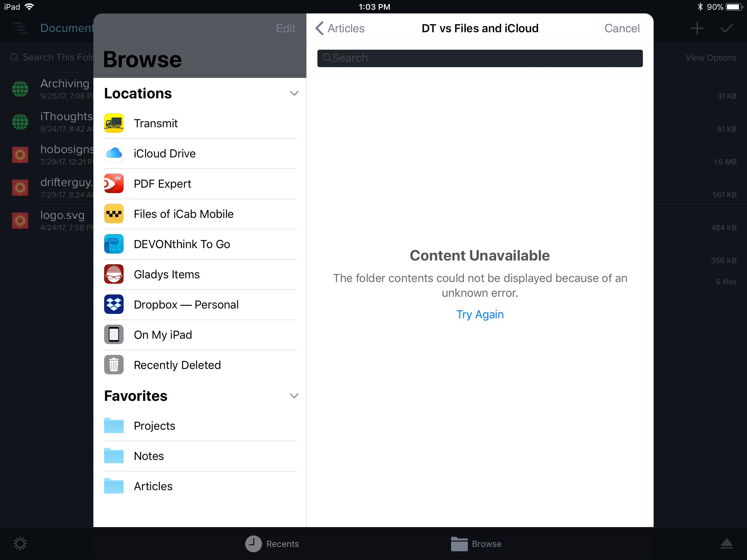The image size is (747, 560).
Task: Switch to the Recents tab
Action: point(272,543)
